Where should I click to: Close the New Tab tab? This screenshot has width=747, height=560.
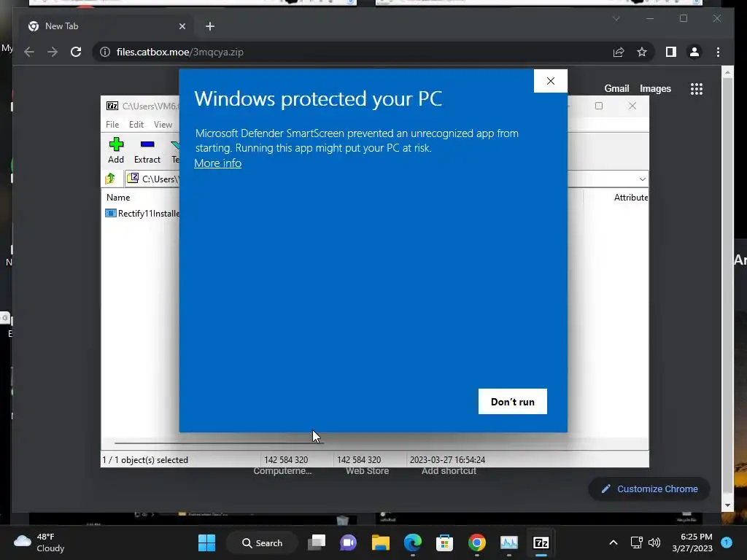pyautogui.click(x=182, y=26)
